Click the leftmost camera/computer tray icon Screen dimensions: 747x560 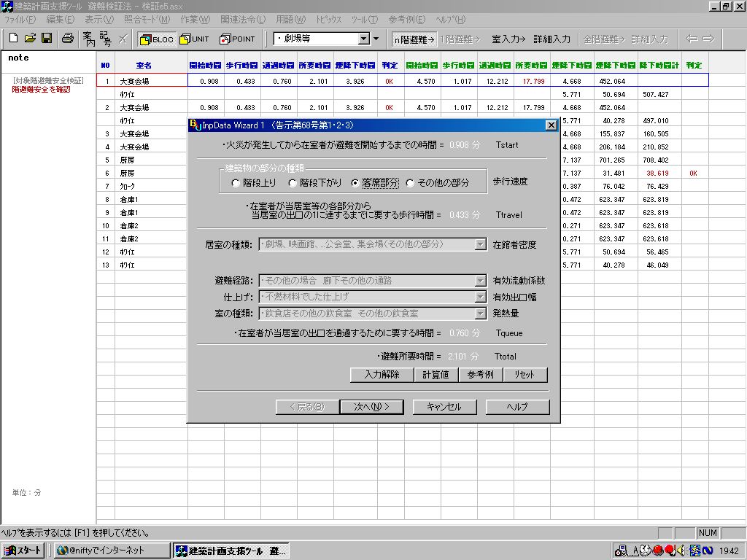[621, 551]
